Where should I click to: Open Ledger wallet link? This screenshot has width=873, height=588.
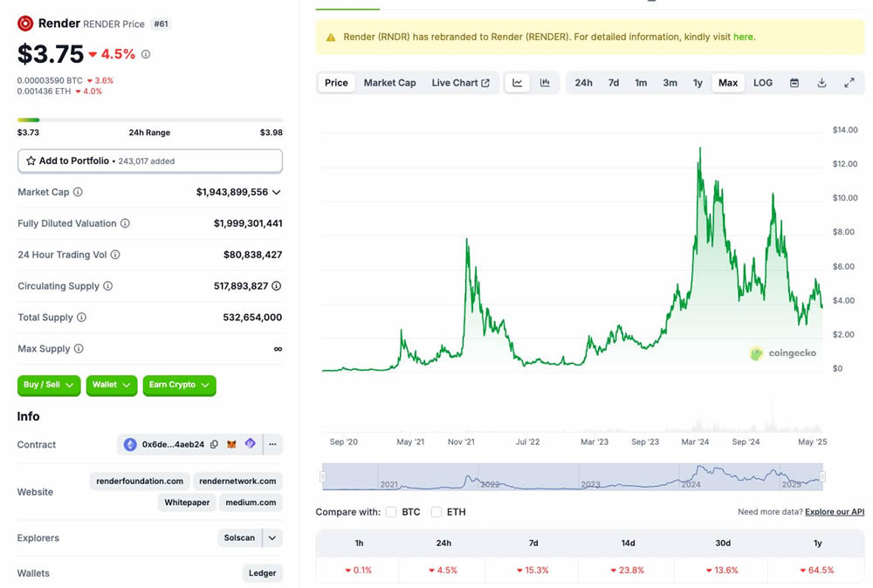click(x=262, y=573)
